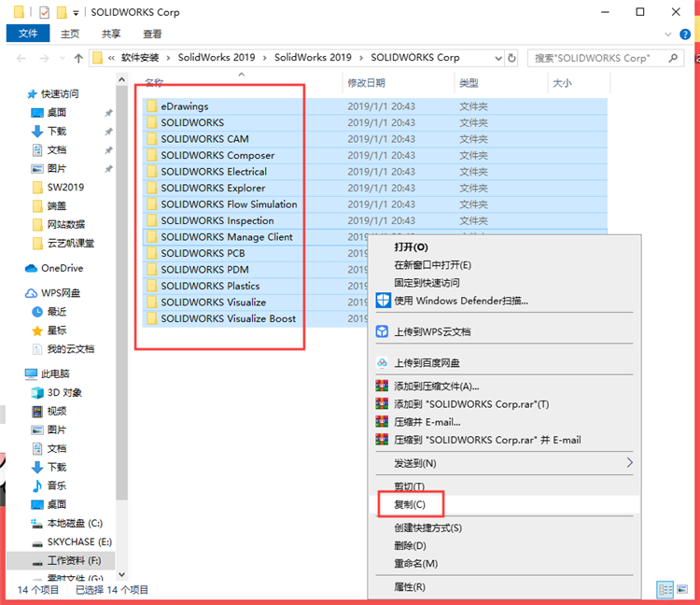The image size is (700, 605).
Task: Expand the address bar history dropdown
Action: 498,58
